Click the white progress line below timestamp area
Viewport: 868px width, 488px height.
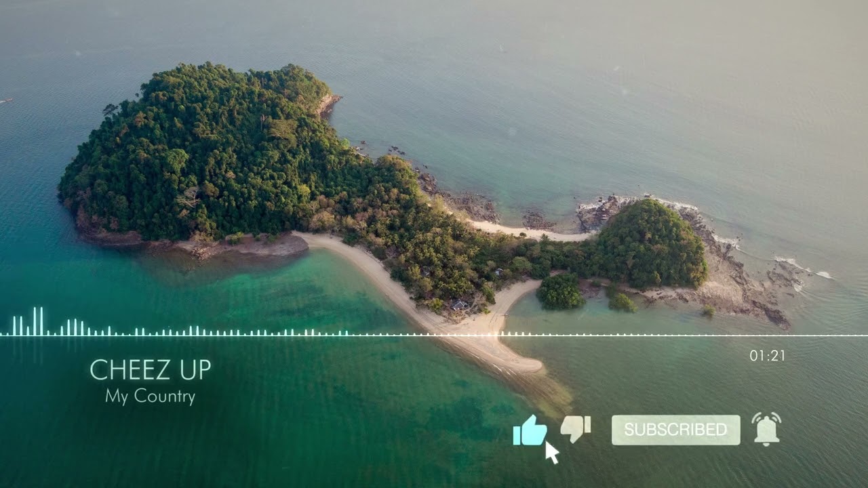(x=434, y=335)
